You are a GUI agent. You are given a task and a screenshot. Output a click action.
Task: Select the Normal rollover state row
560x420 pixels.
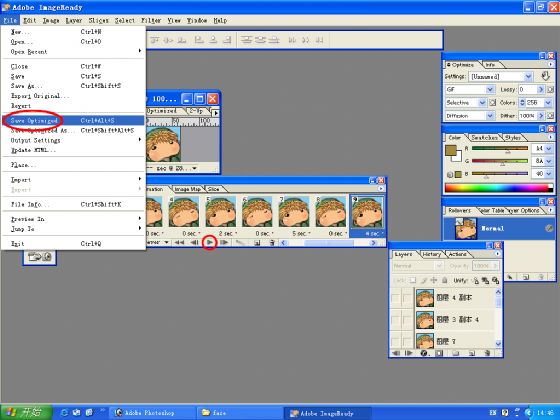click(x=499, y=228)
